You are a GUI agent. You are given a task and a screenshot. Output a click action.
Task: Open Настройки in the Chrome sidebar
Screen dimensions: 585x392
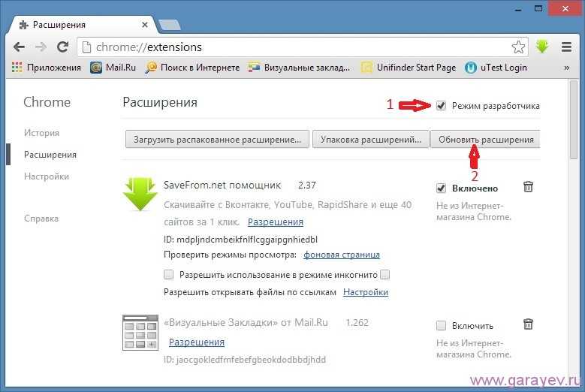pos(47,176)
